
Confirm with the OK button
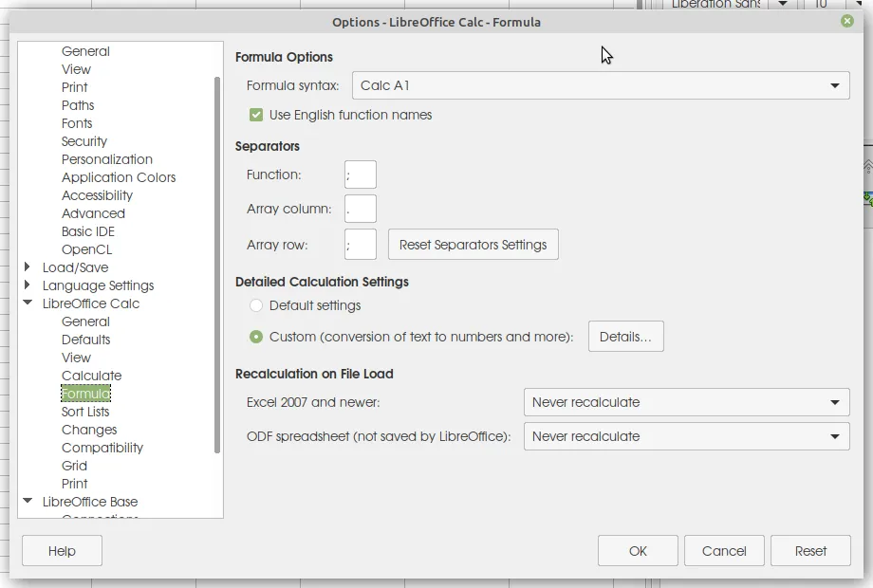click(x=638, y=551)
